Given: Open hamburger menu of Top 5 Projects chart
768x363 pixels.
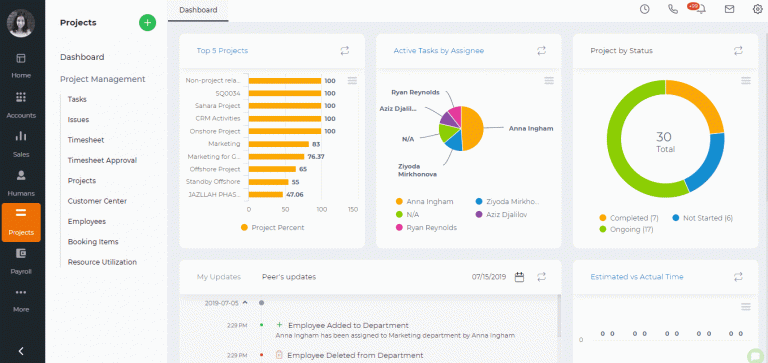Looking at the screenshot, I should 352,80.
